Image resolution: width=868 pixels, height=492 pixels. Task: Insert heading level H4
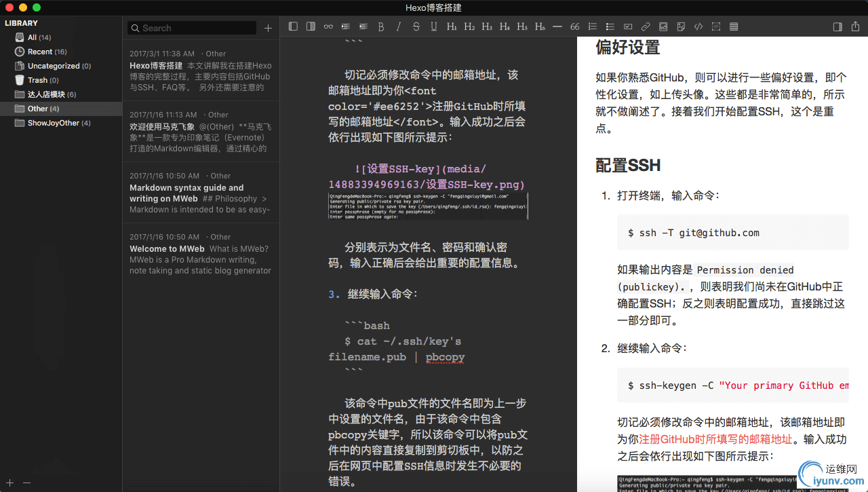[x=505, y=26]
